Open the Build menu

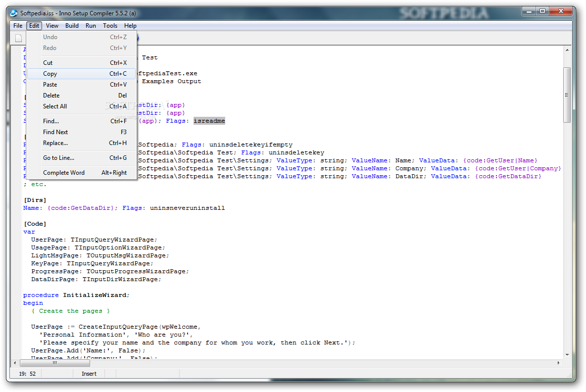pos(72,25)
